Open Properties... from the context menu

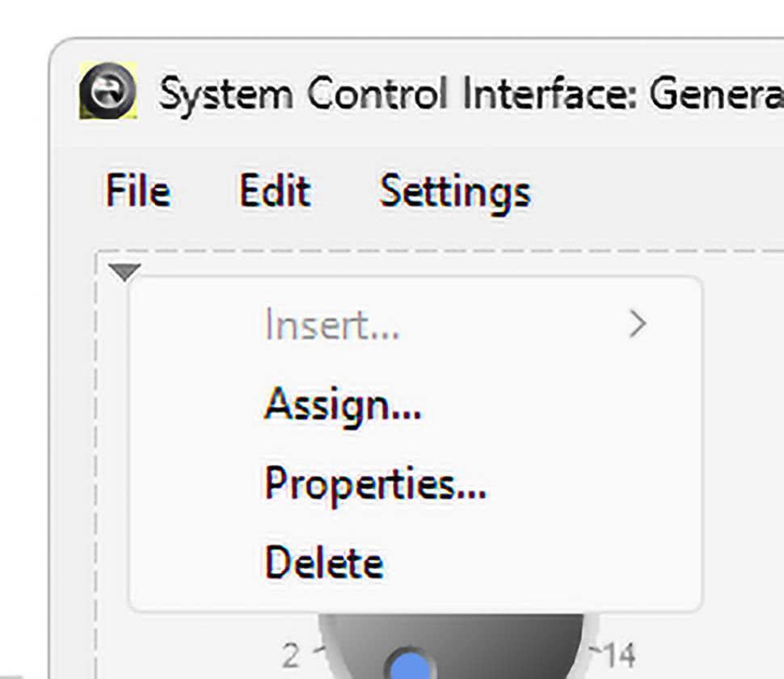[x=375, y=483]
